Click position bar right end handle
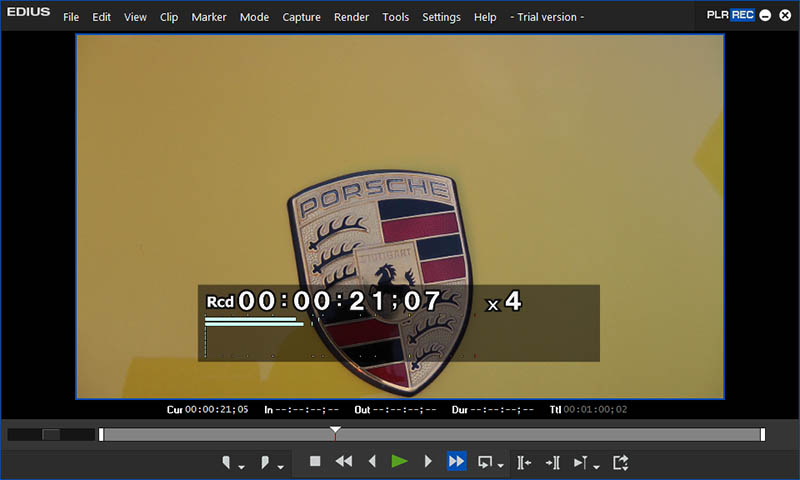The height and width of the screenshot is (480, 800). click(x=763, y=434)
